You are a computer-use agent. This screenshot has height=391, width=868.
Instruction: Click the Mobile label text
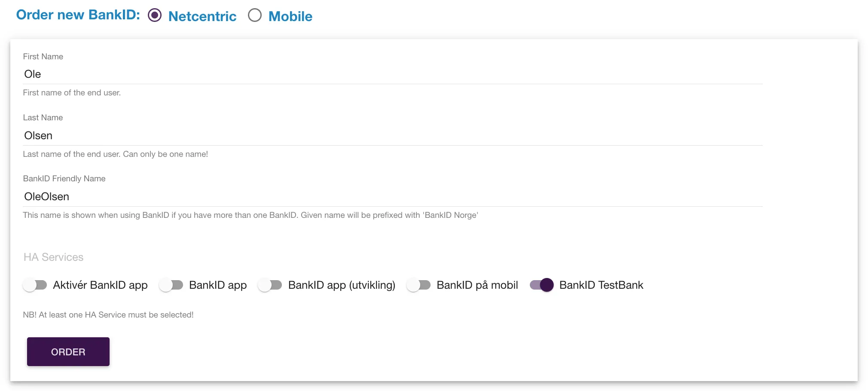[290, 16]
